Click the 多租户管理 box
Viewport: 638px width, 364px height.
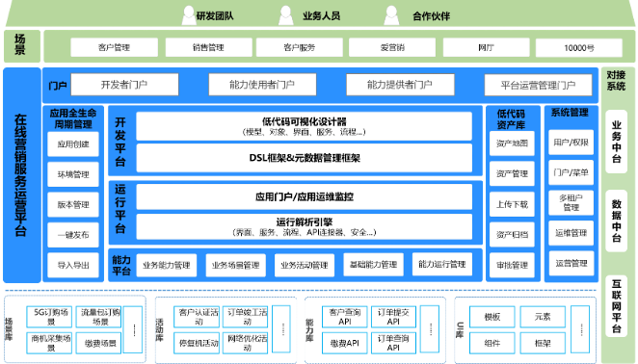571,202
